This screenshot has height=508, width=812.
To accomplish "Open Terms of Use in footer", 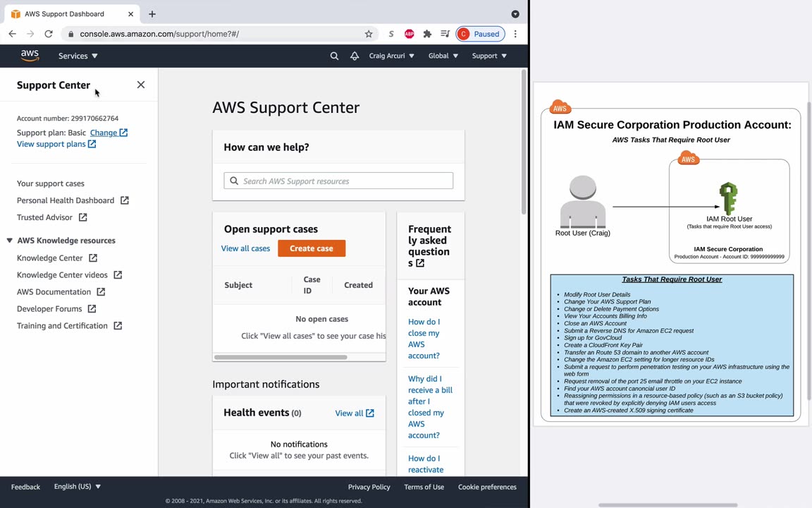I will pyautogui.click(x=424, y=487).
